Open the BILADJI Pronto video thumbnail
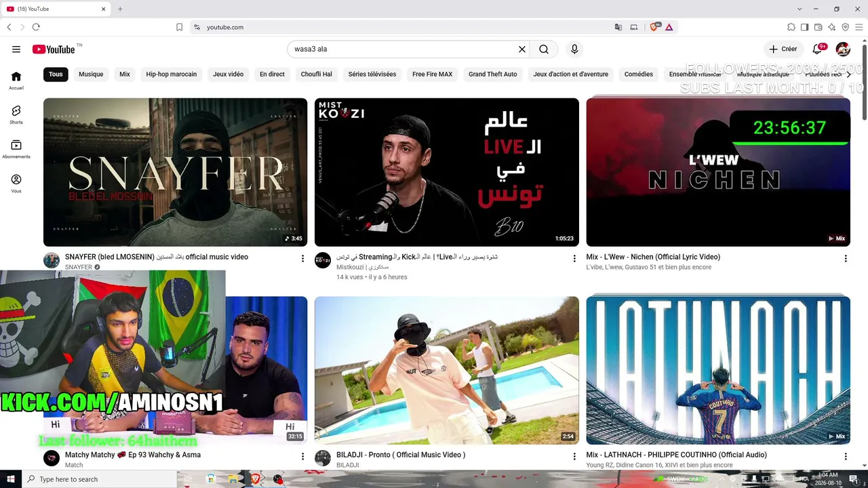This screenshot has width=868, height=488. pos(447,370)
